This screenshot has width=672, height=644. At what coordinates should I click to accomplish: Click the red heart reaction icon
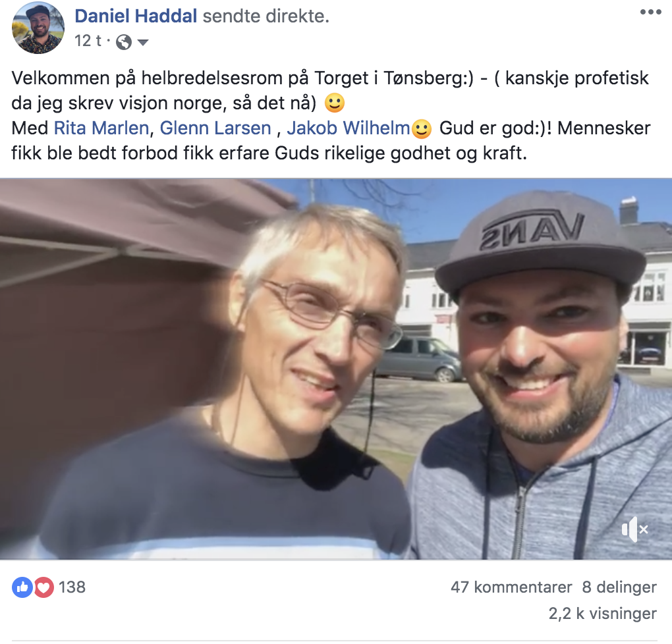point(43,587)
